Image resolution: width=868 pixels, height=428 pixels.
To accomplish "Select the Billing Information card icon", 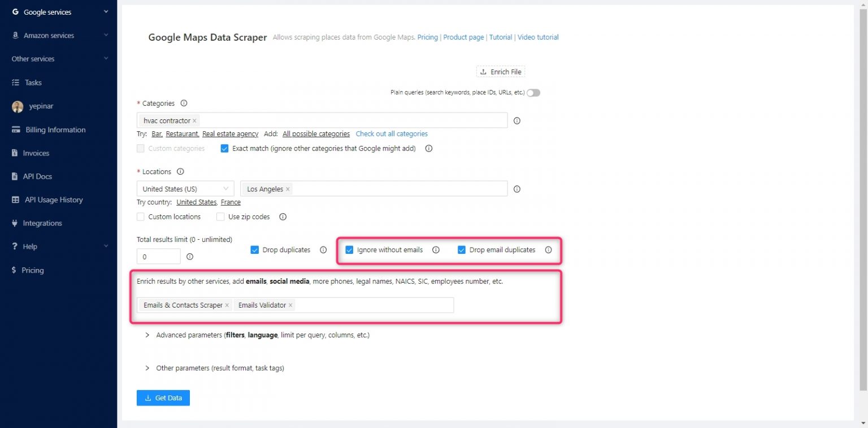I will [x=16, y=129].
